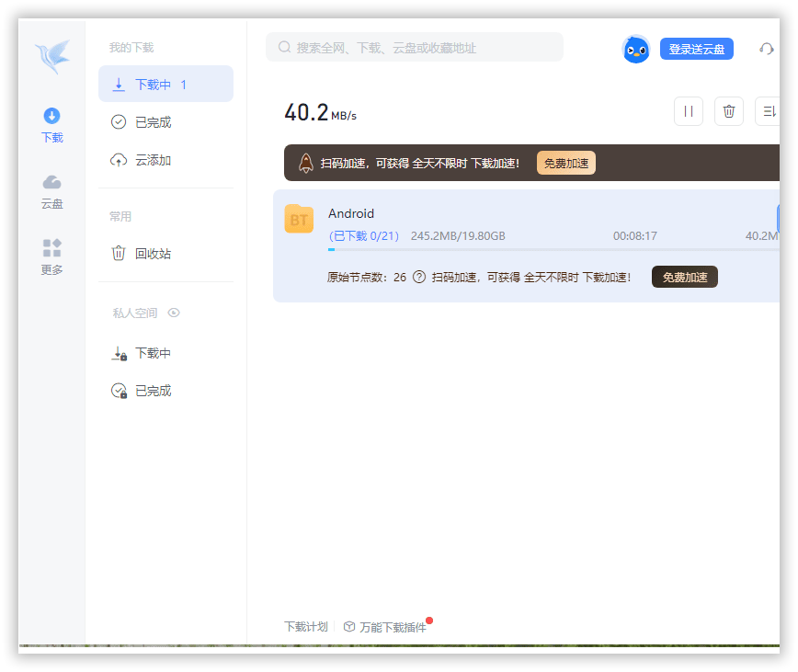Click the 我的下载 section header
Image resolution: width=798 pixels, height=672 pixels.
click(131, 48)
